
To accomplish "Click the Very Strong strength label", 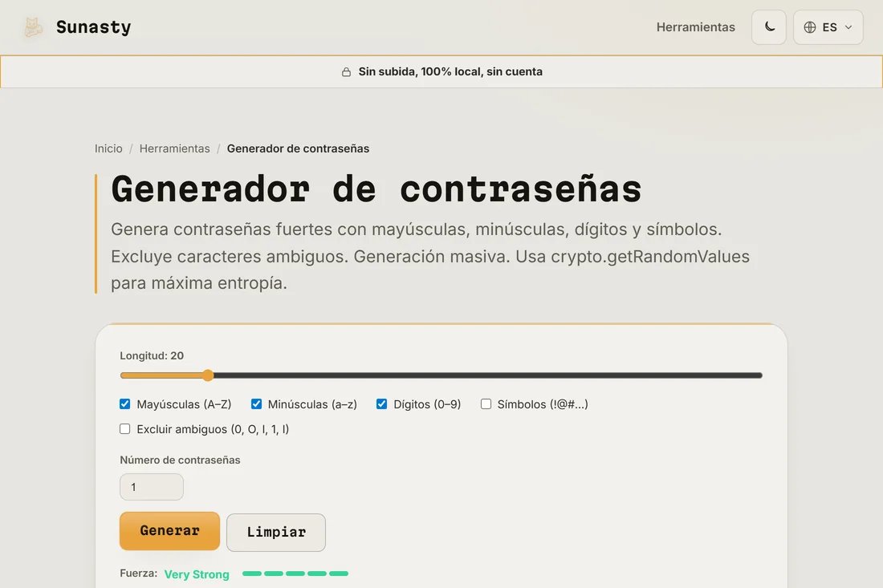I will point(197,574).
